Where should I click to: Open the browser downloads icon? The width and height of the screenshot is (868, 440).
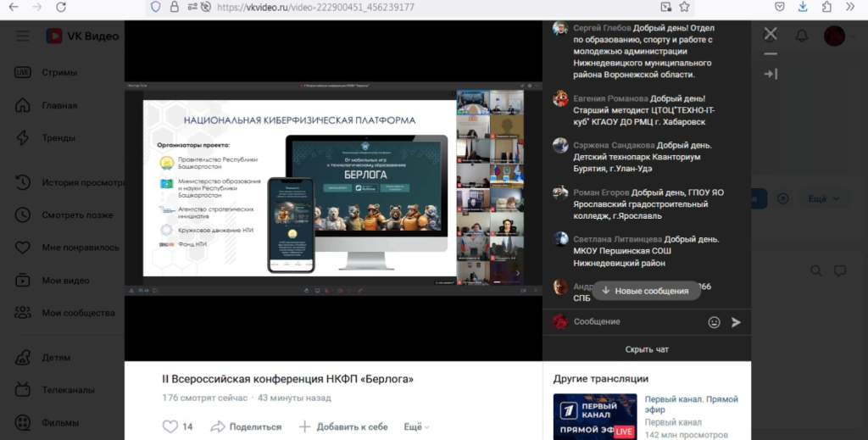(x=803, y=7)
